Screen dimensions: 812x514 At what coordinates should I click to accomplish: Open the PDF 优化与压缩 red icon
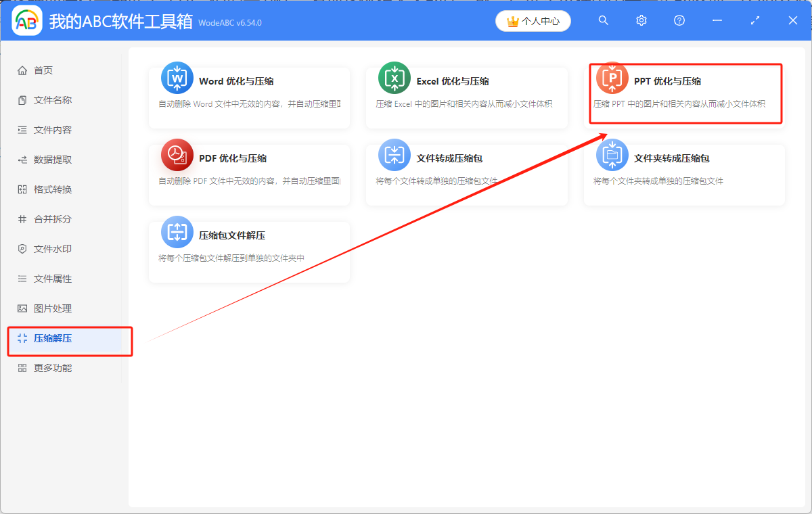(176, 158)
